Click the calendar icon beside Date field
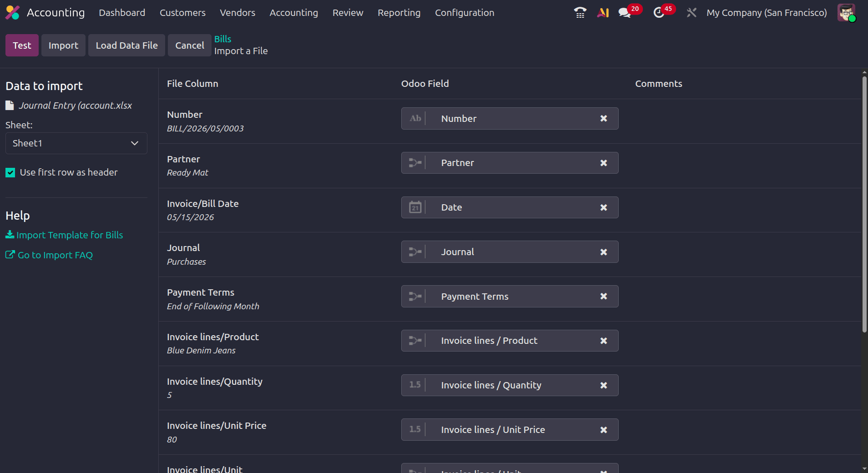 pos(415,207)
